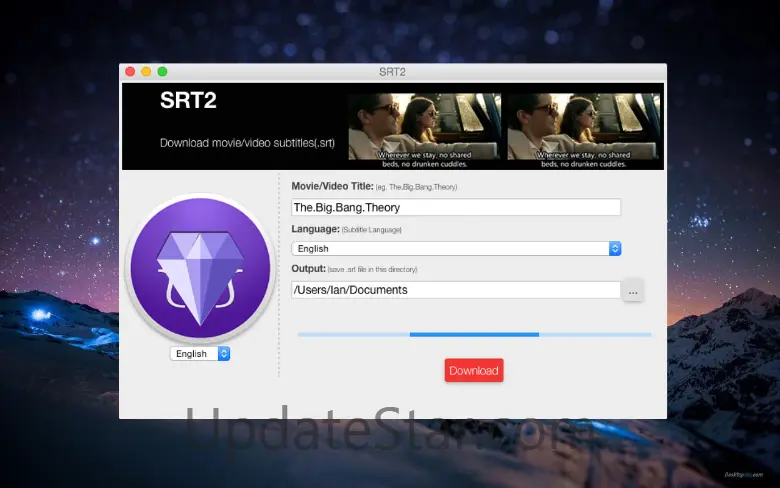Minimize the SRT2 window with yellow button

coord(146,72)
